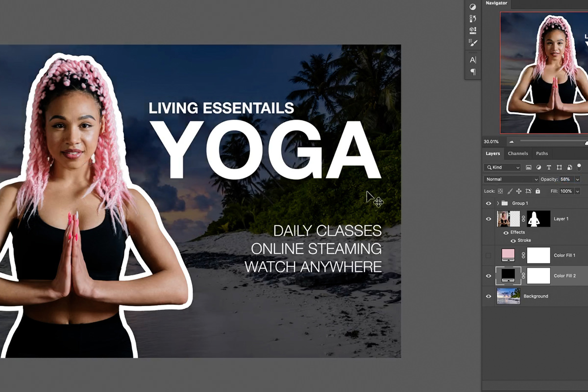Open the Normal blending mode dropdown
This screenshot has height=392, width=588.
coord(511,179)
